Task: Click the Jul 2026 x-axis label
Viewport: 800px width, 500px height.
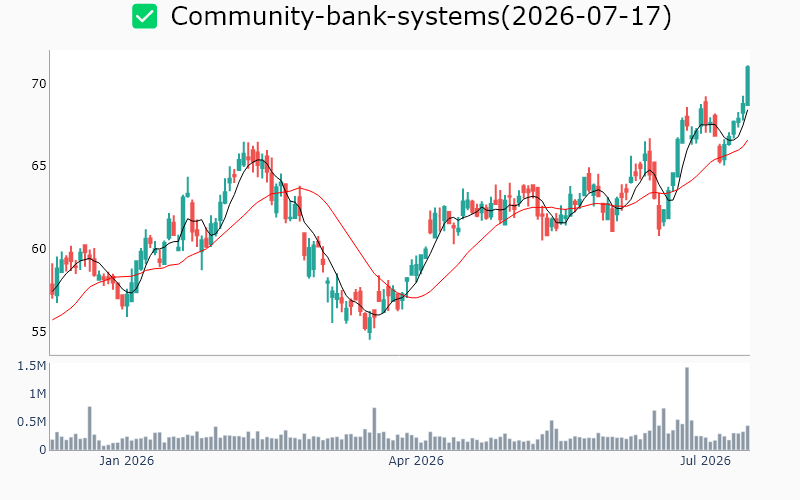Action: pyautogui.click(x=705, y=461)
